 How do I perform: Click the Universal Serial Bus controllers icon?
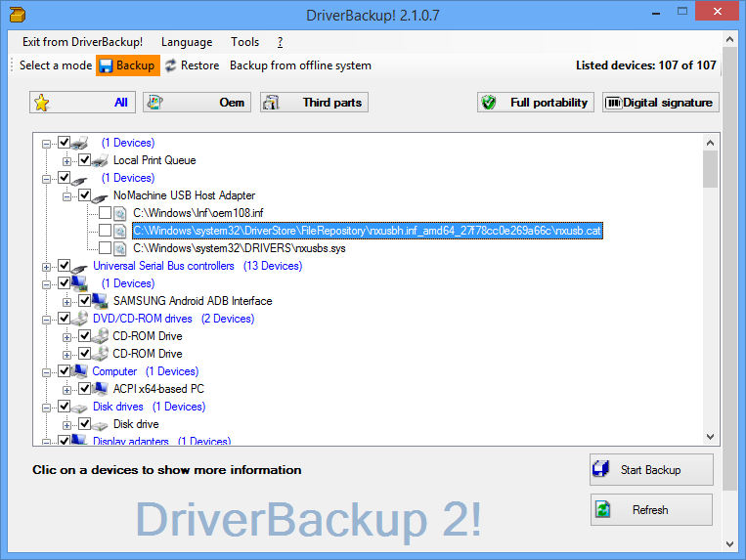pyautogui.click(x=79, y=267)
